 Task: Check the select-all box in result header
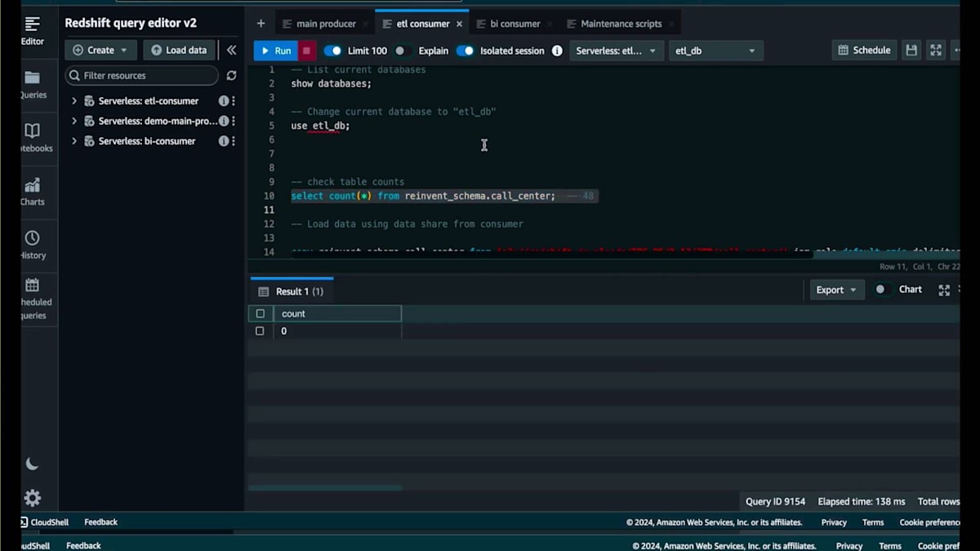(261, 313)
